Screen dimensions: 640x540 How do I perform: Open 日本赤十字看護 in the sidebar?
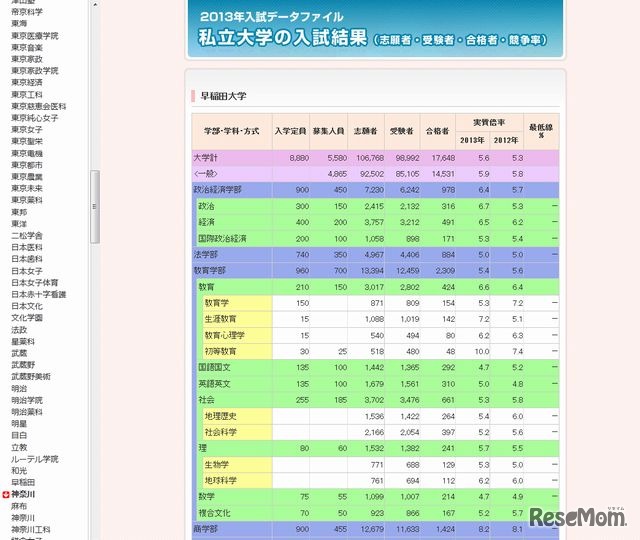pyautogui.click(x=39, y=294)
